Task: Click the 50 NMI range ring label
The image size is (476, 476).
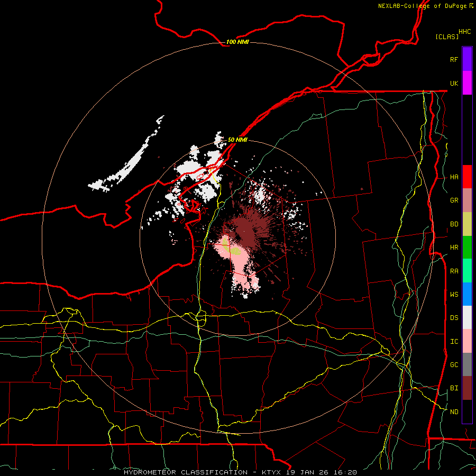Action: (237, 140)
